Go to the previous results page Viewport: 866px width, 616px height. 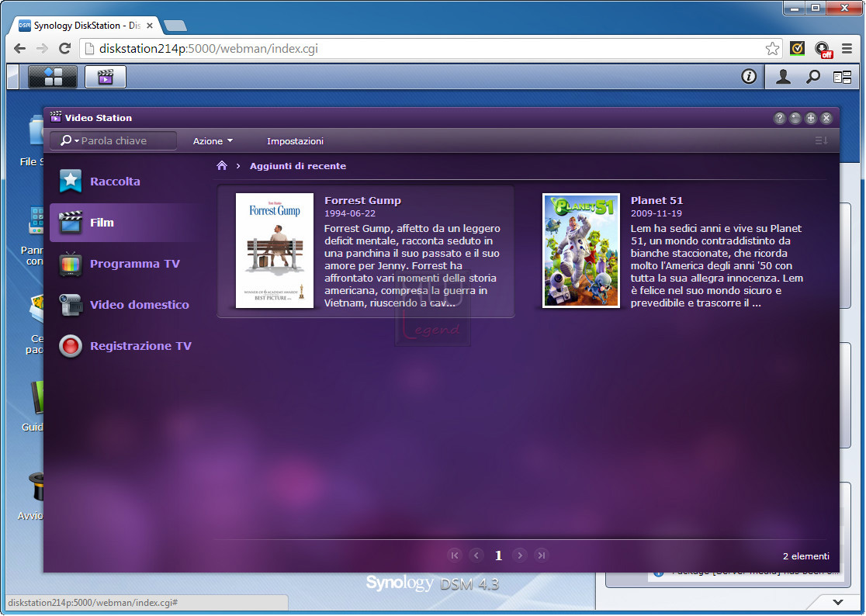pos(476,555)
